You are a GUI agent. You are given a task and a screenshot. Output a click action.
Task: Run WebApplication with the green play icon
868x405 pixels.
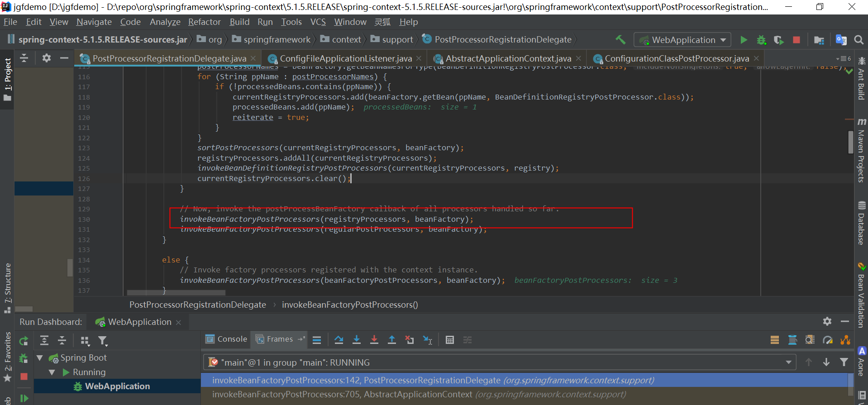pyautogui.click(x=744, y=40)
